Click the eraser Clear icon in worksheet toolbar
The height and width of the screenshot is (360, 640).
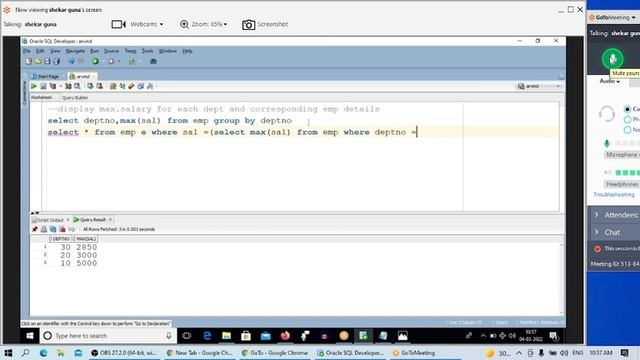pos(131,86)
